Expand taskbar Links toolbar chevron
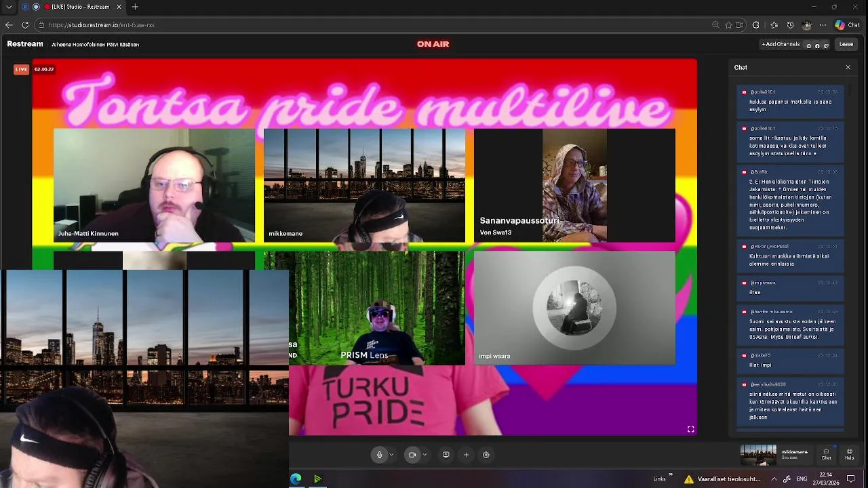868x488 pixels. (671, 475)
